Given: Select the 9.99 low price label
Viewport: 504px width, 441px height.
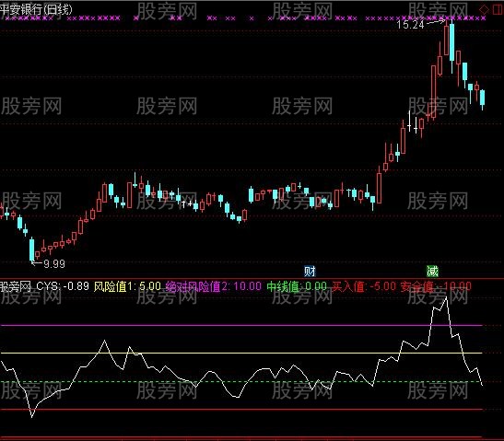Looking at the screenshot, I should 54,264.
